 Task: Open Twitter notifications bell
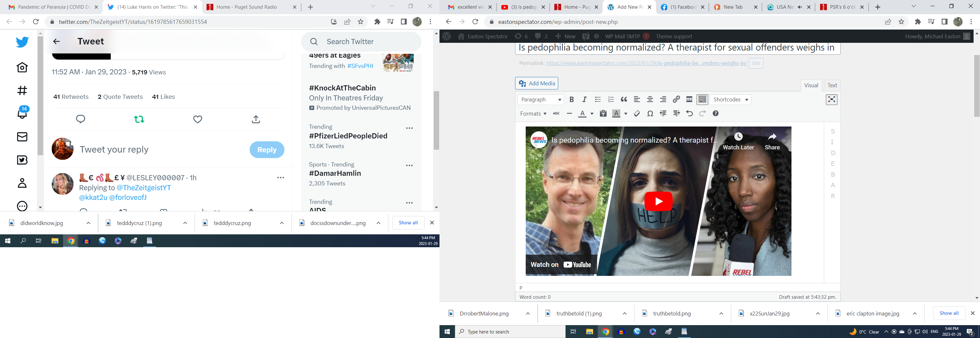[x=23, y=113]
